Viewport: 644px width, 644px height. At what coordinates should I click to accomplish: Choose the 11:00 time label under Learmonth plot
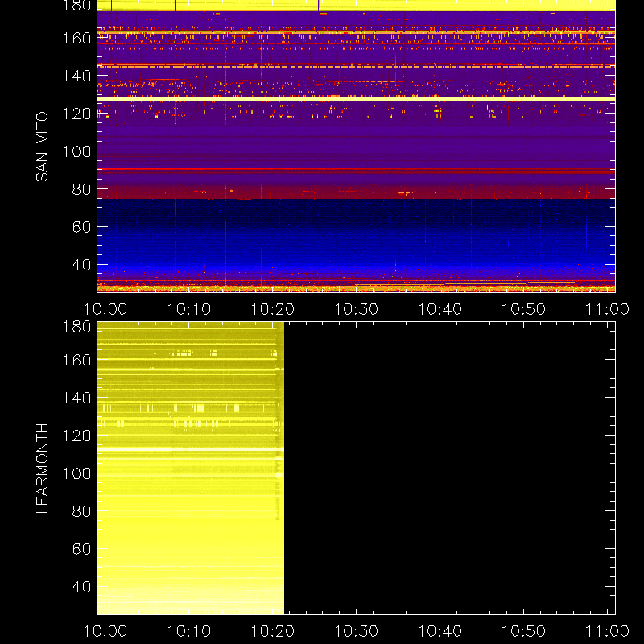[608, 631]
